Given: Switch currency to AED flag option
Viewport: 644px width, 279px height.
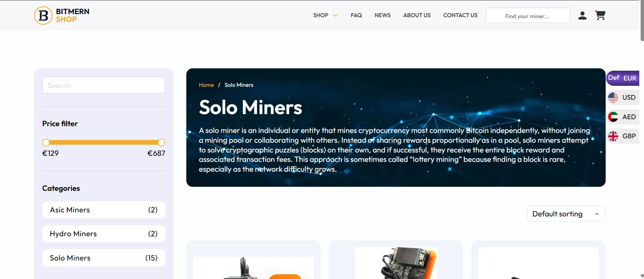Looking at the screenshot, I should point(623,117).
